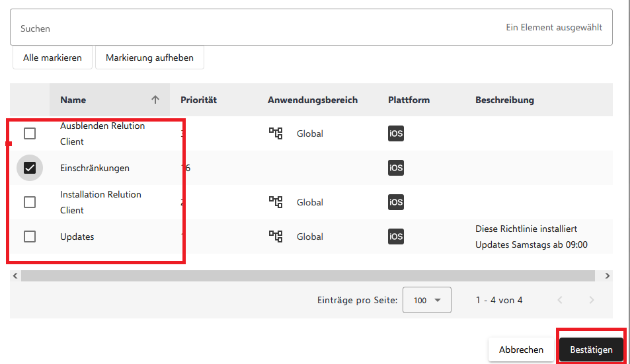Click iOS platform icon in Installation Relution row
The height and width of the screenshot is (364, 630).
coord(396,202)
